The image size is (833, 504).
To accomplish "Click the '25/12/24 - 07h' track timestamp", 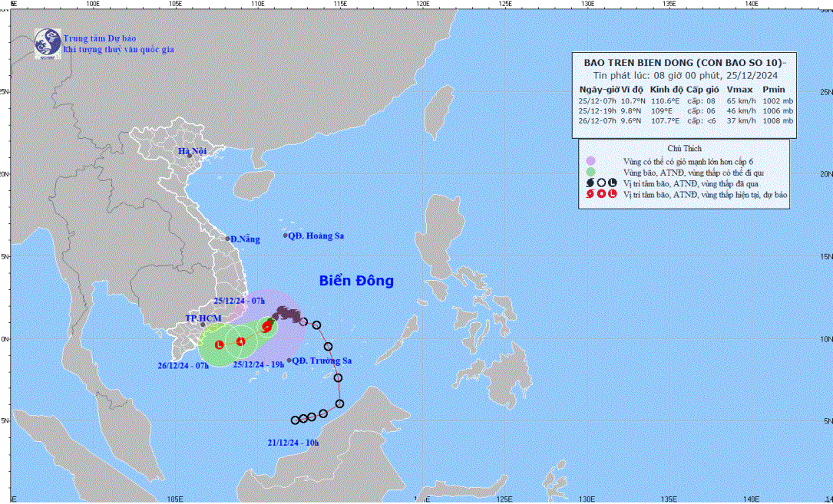I will [x=239, y=300].
